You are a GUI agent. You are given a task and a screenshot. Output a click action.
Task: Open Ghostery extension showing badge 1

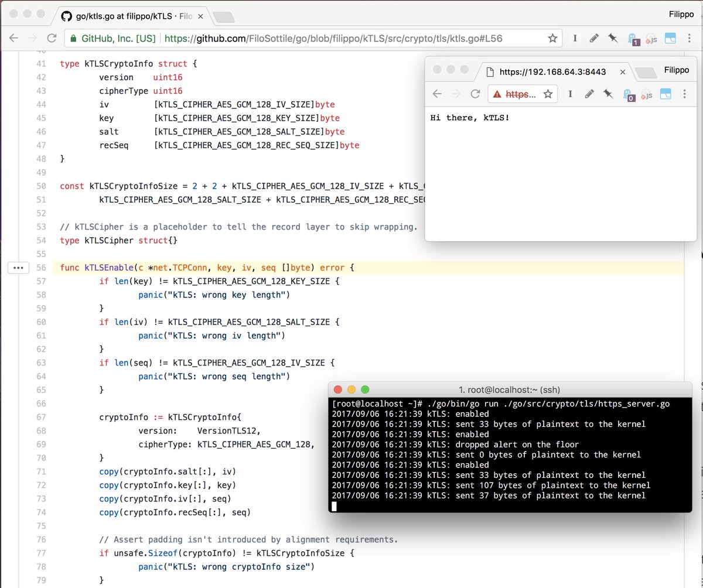(633, 39)
